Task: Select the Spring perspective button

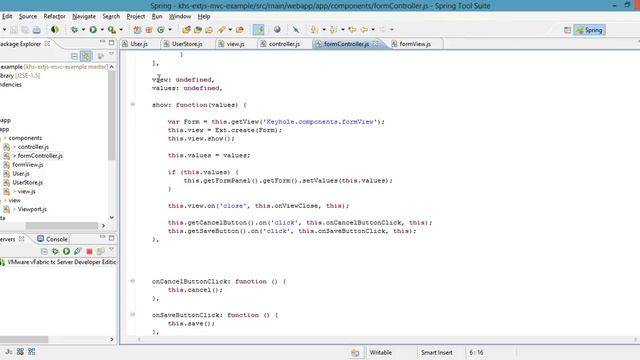Action: [x=589, y=30]
